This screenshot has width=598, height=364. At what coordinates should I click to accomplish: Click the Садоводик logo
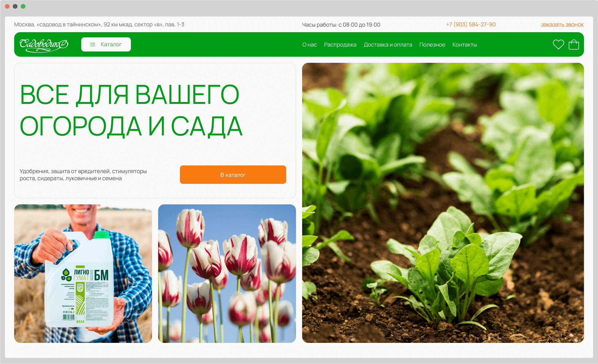[x=44, y=45]
